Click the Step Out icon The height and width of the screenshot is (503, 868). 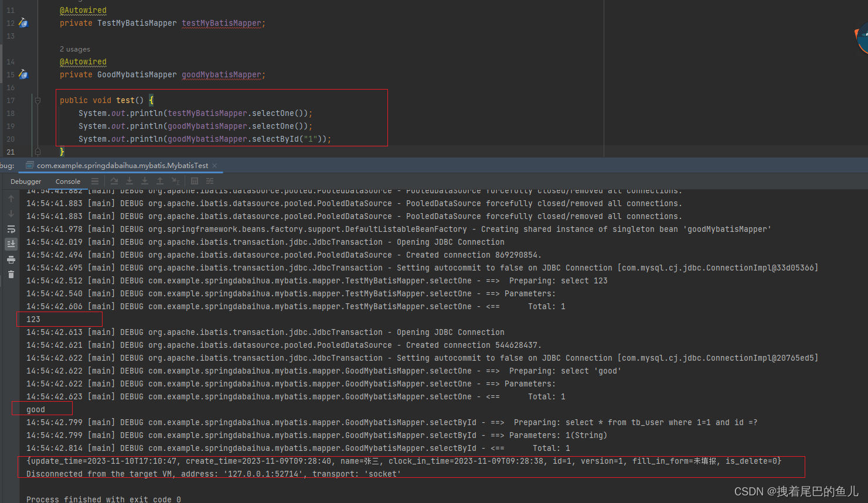click(x=160, y=182)
